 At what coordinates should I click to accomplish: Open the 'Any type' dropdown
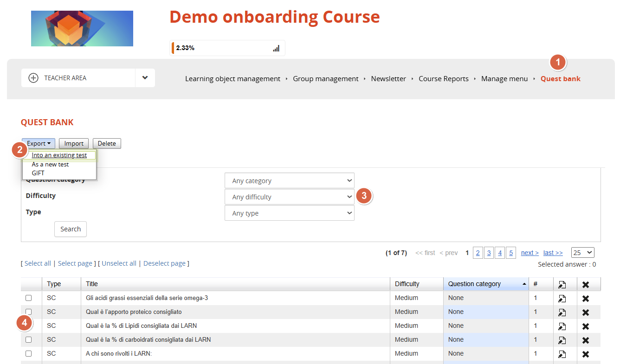point(289,213)
